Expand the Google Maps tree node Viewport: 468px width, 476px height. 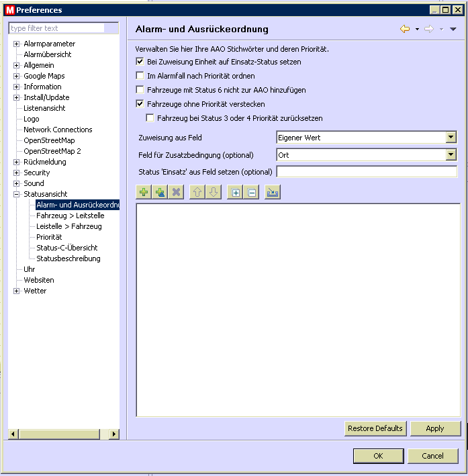pos(17,76)
